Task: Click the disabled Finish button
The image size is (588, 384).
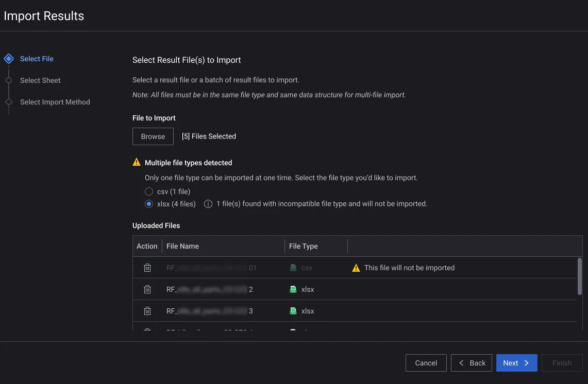Action: tap(562, 363)
